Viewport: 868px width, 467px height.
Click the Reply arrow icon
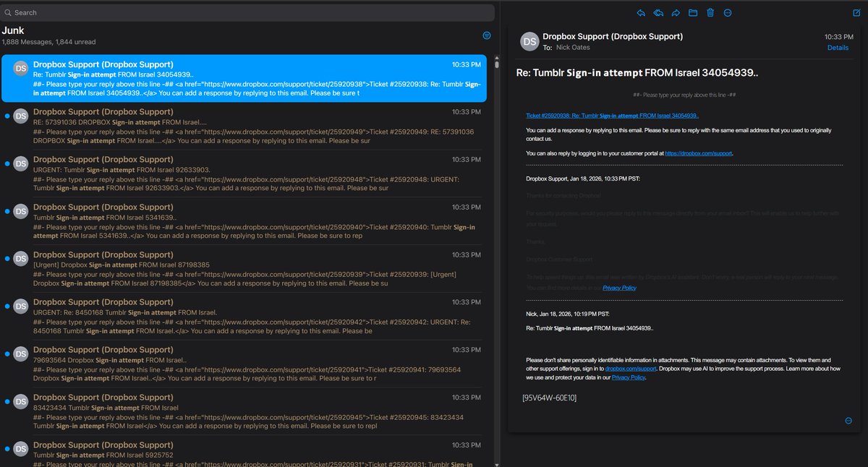(641, 13)
